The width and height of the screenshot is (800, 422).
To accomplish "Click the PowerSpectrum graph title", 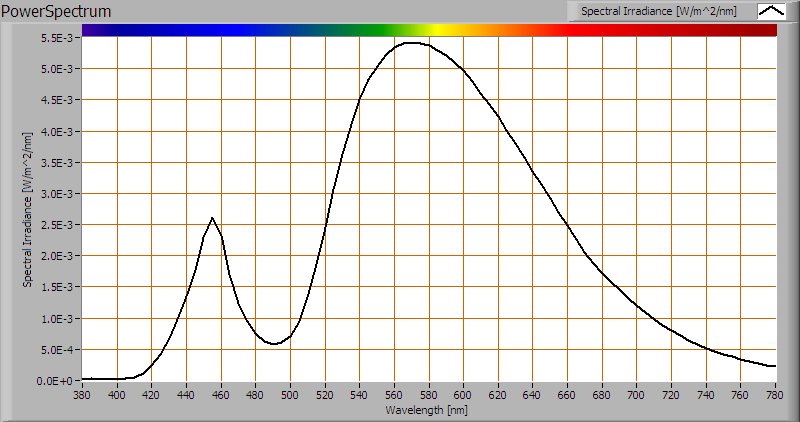I will click(57, 11).
